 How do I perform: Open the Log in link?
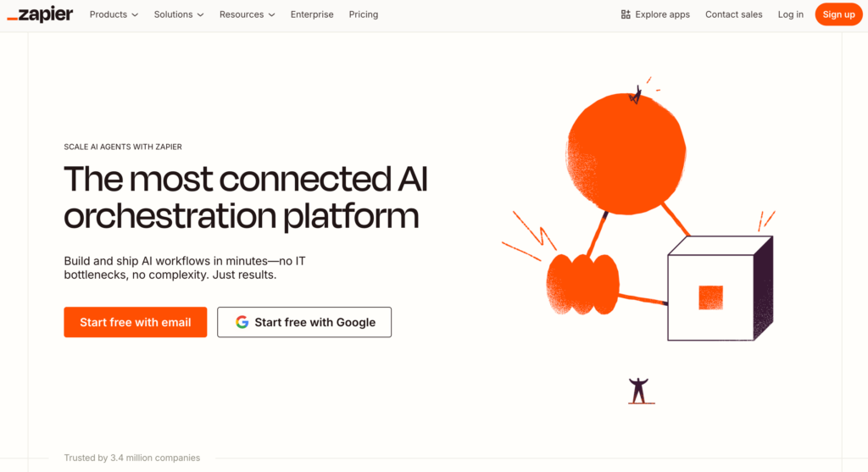click(x=791, y=14)
